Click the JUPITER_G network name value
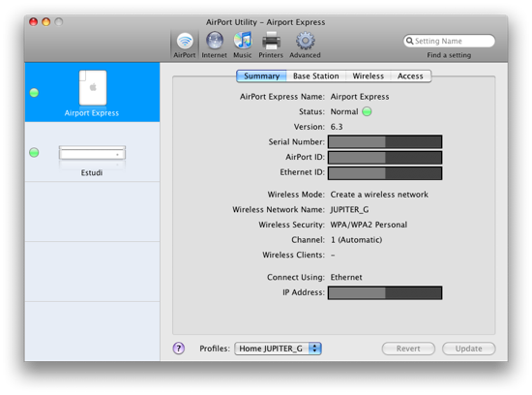 (x=349, y=209)
